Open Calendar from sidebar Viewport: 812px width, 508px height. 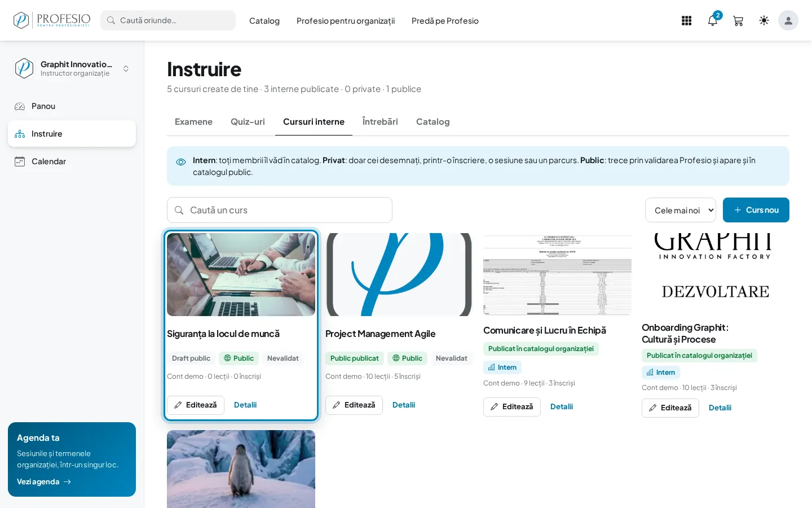point(72,161)
